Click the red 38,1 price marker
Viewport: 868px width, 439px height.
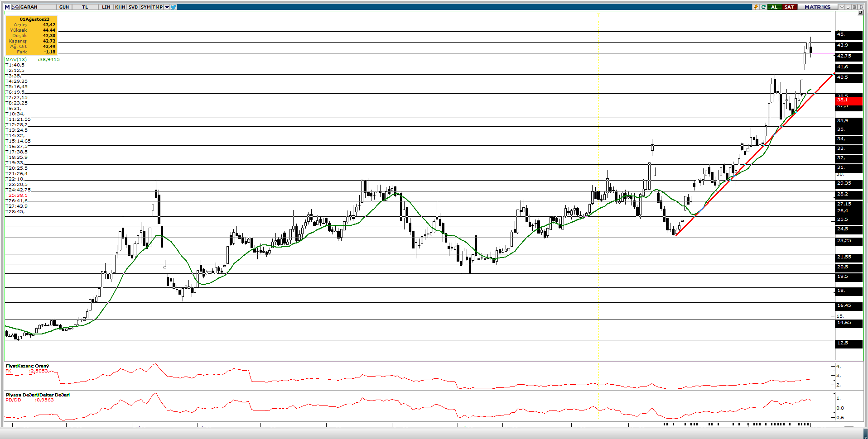click(x=849, y=100)
